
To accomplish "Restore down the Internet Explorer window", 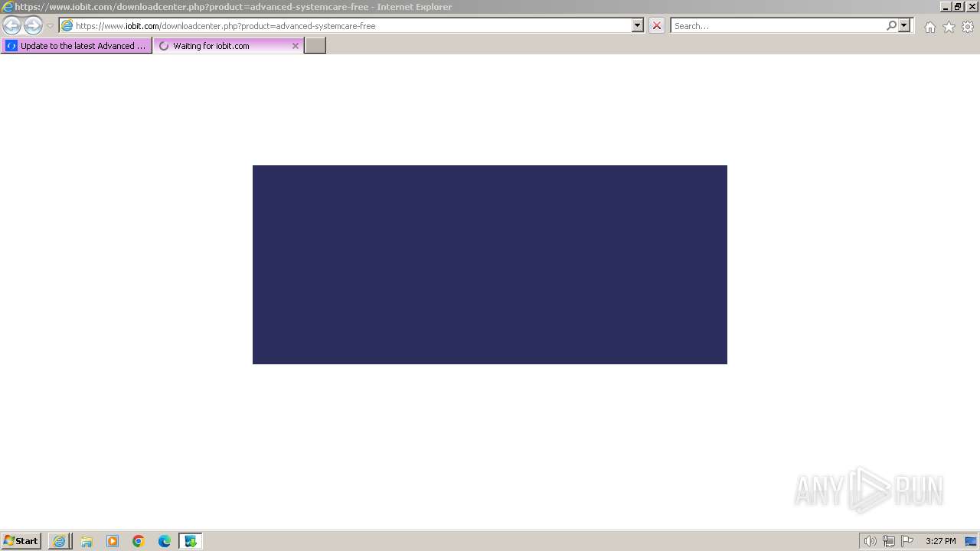I will click(958, 7).
